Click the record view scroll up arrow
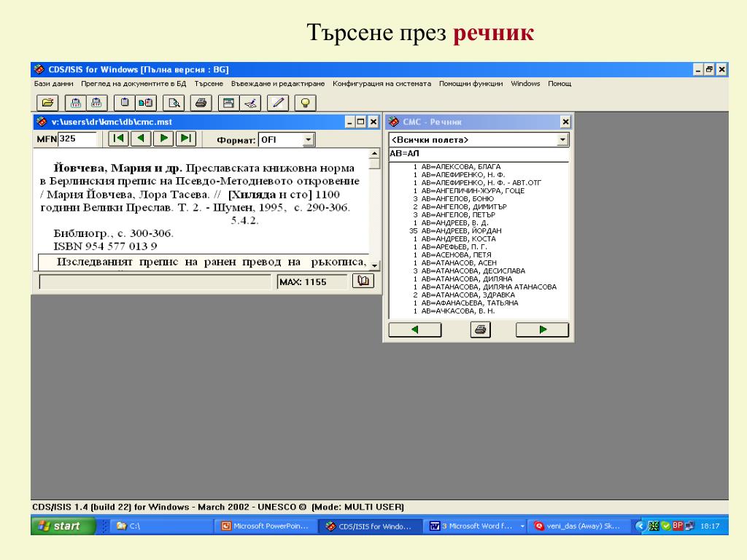This screenshot has height=560, width=747. click(x=374, y=153)
